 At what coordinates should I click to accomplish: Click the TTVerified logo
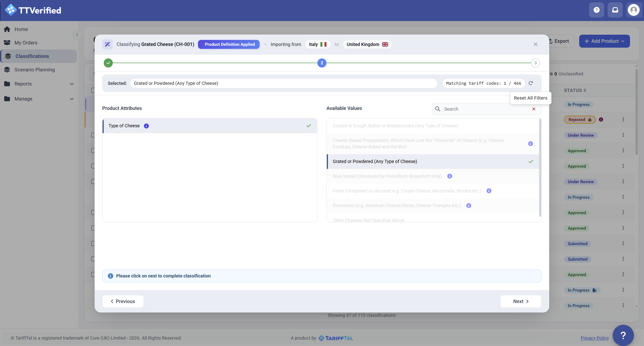point(33,10)
